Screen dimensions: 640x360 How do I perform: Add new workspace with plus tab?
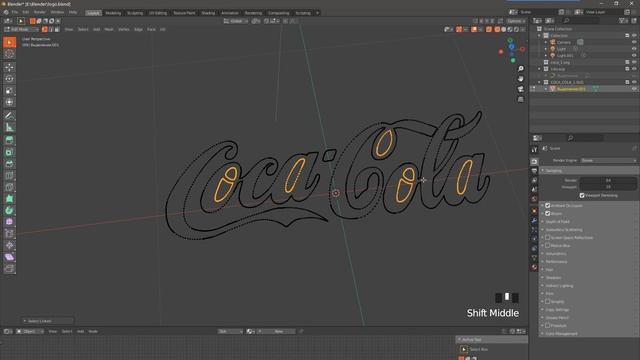point(317,13)
